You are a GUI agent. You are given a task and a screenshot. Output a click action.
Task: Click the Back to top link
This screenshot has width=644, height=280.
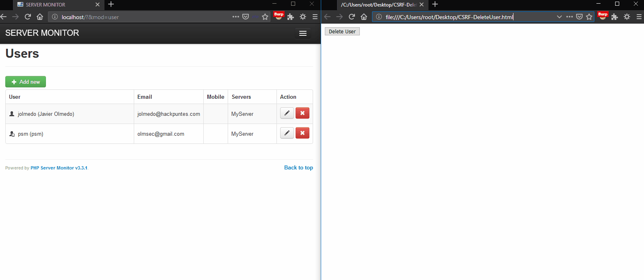298,167
